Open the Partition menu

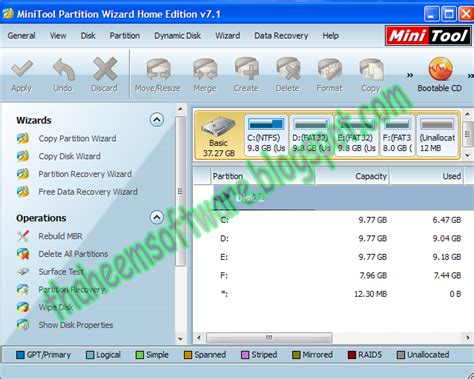[125, 36]
